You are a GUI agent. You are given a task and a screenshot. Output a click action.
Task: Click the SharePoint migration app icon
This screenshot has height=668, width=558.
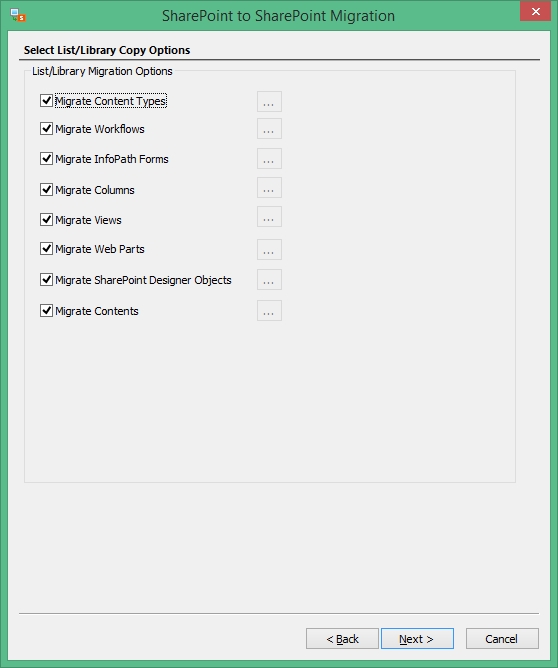click(18, 15)
